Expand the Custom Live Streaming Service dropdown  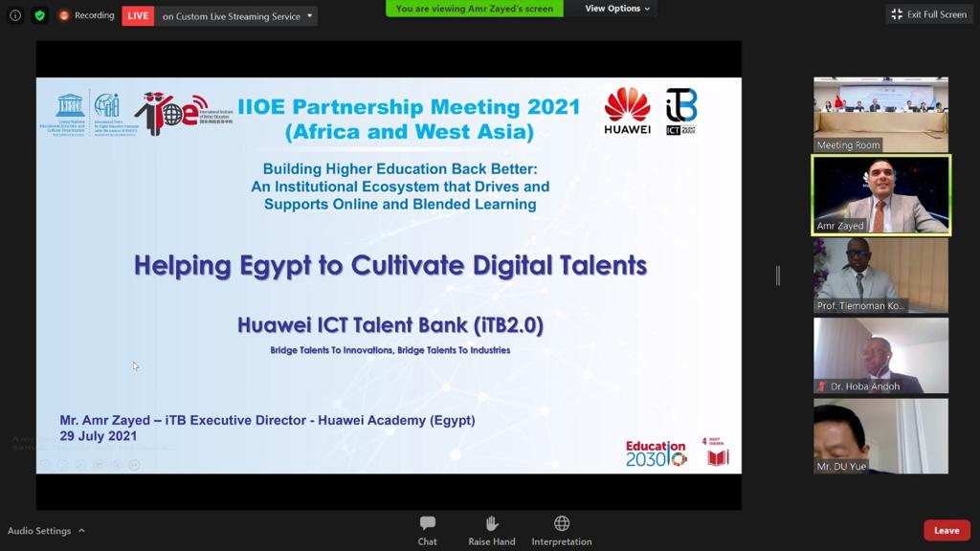tap(309, 16)
